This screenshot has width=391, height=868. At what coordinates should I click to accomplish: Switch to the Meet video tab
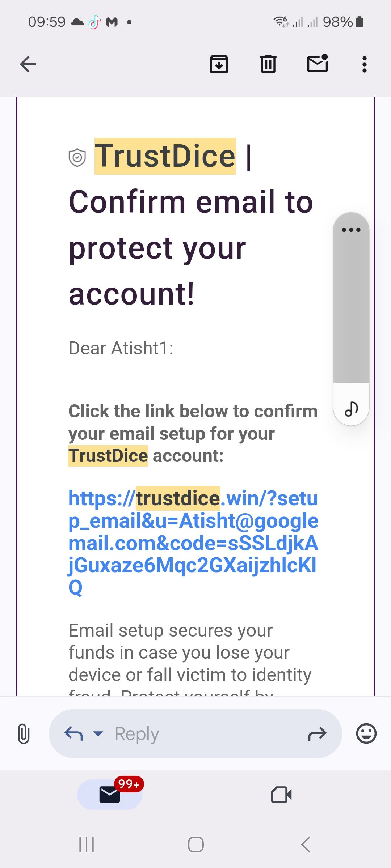click(x=281, y=795)
